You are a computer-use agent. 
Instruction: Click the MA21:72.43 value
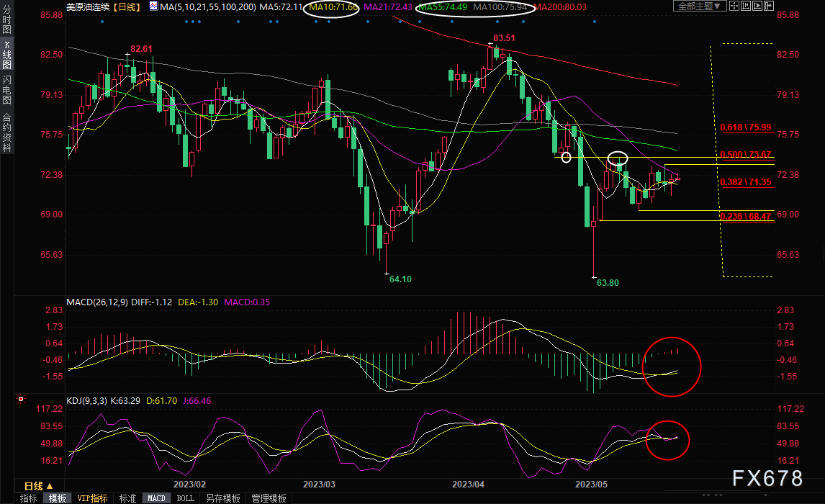coord(388,6)
